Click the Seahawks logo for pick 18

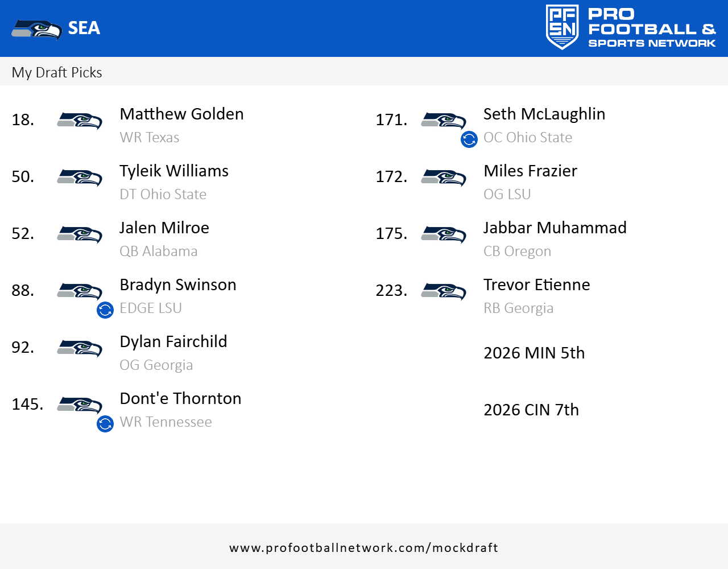80,121
